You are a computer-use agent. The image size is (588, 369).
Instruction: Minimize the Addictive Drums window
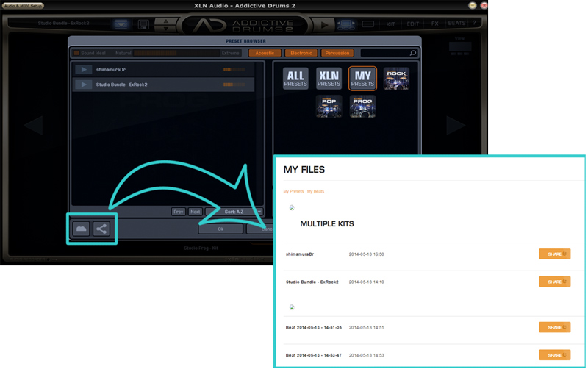coord(473,5)
